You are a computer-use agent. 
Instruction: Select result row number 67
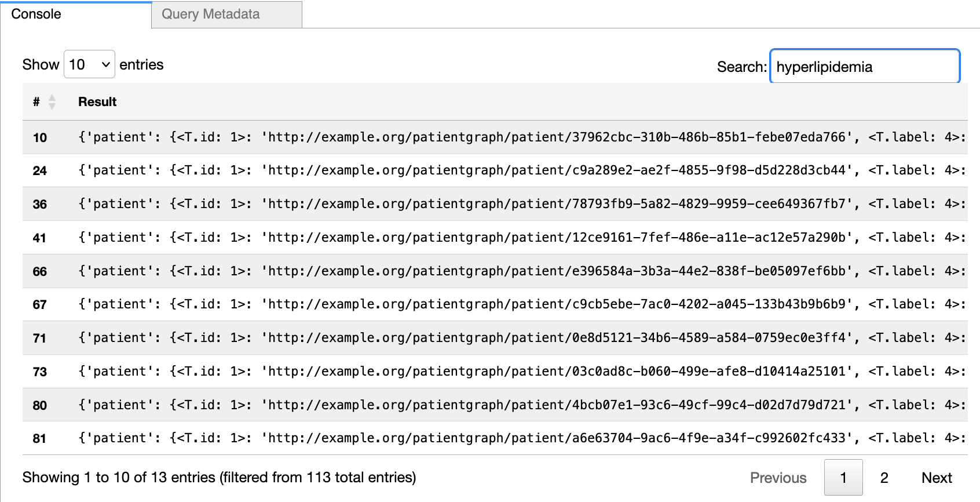[x=40, y=304]
